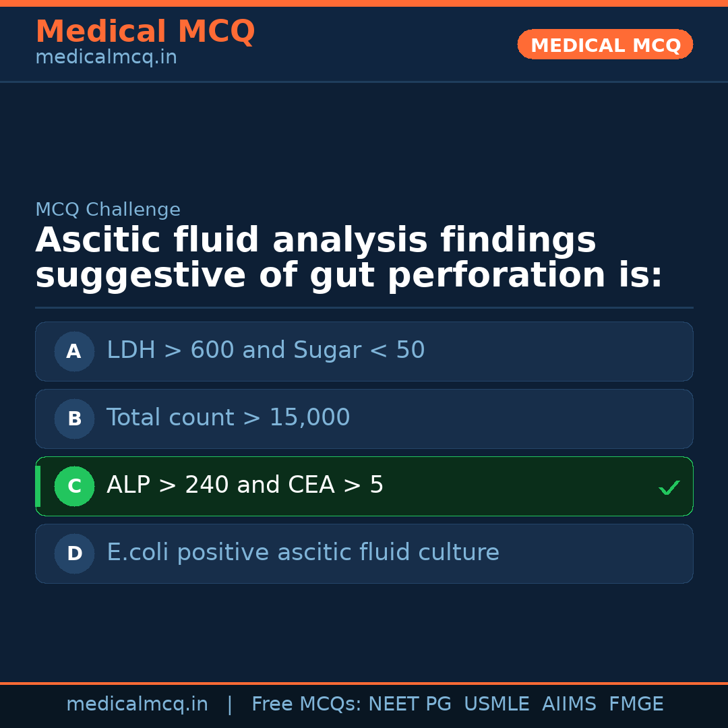Choose the "ALP > 240 and CEA > 5" answer text

pos(245,485)
